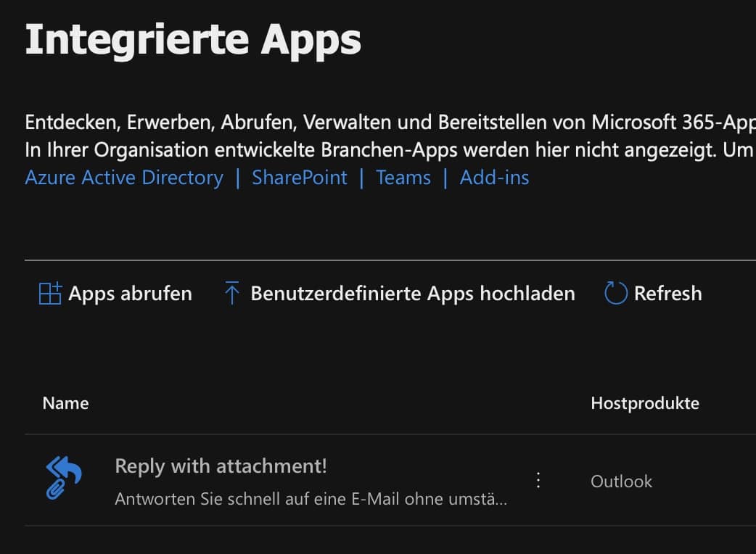Open the Azure Active Directory link
This screenshot has height=554, width=756.
[x=124, y=178]
